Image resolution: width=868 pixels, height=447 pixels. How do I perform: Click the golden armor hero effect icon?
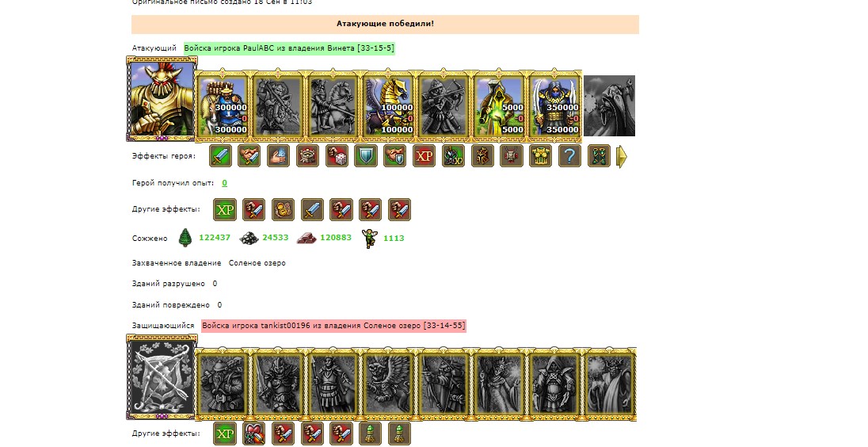click(x=540, y=156)
